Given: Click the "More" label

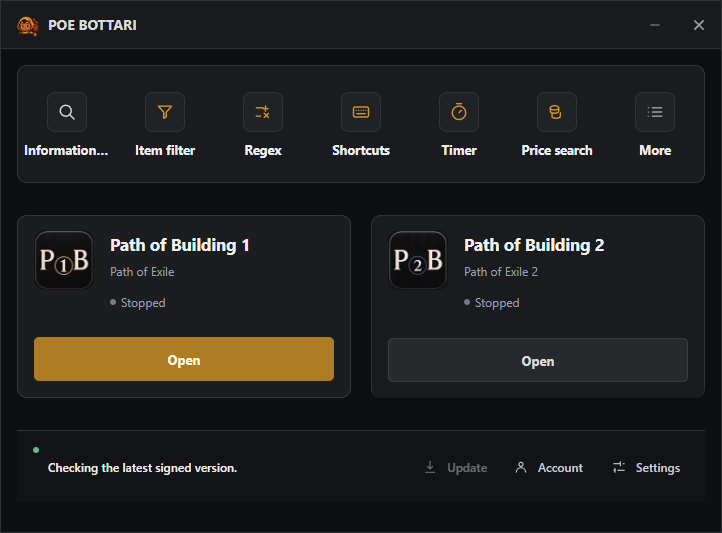Looking at the screenshot, I should click(x=655, y=151).
